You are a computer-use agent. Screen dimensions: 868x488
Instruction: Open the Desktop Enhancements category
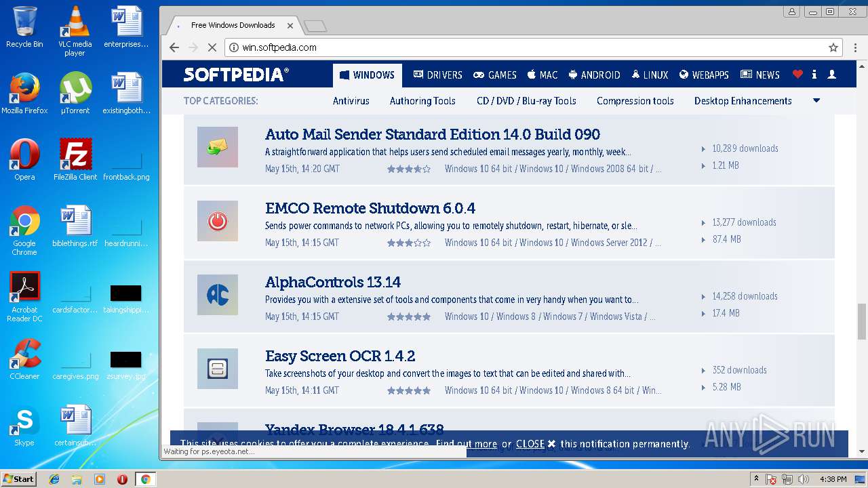743,100
